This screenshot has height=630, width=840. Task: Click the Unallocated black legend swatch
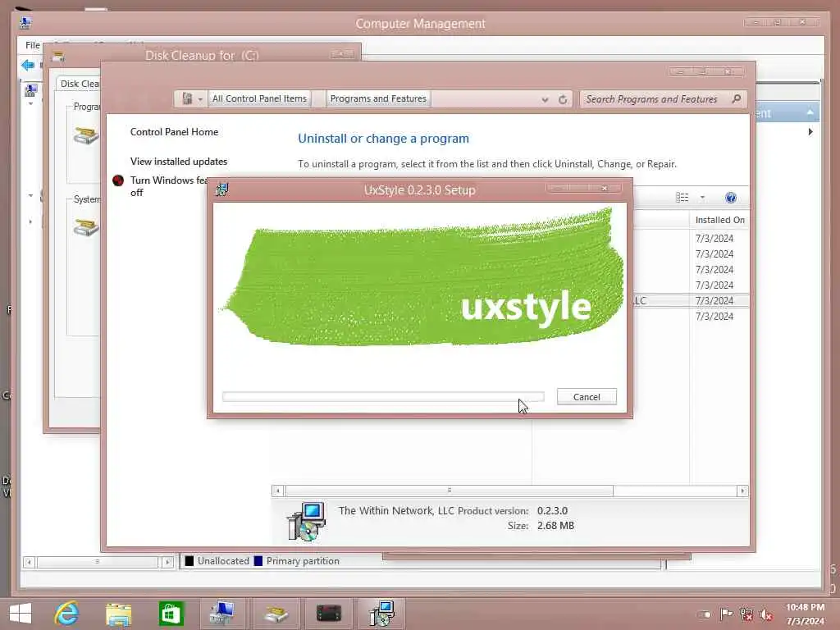click(x=189, y=561)
